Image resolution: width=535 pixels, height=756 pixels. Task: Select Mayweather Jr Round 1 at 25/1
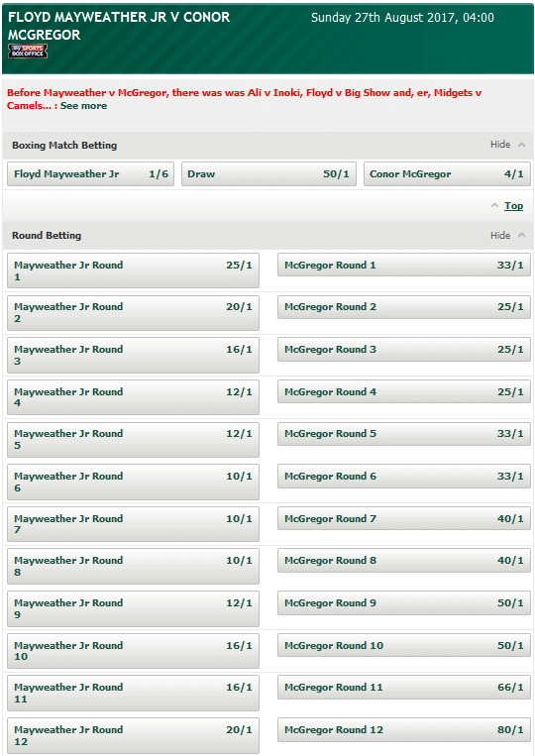pyautogui.click(x=133, y=270)
